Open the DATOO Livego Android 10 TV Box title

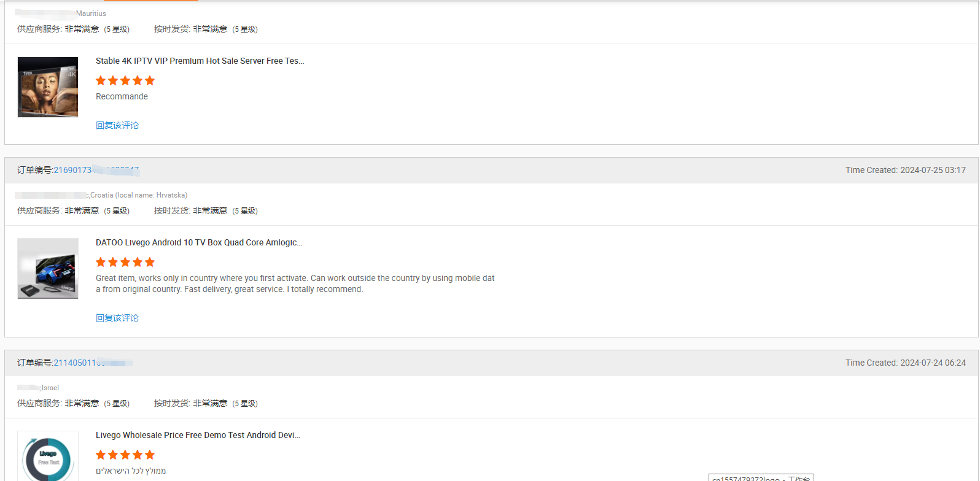click(x=198, y=242)
